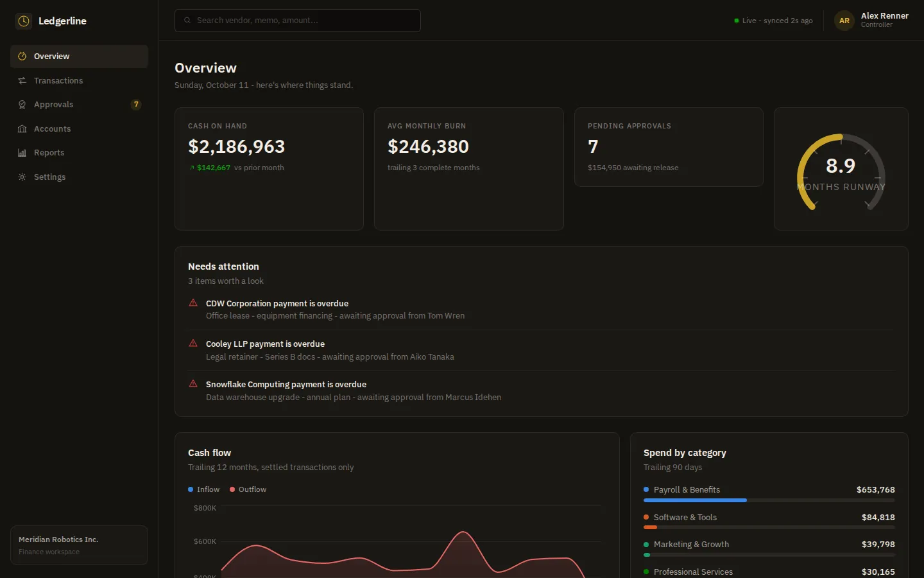
Task: Open the Accounts bank icon
Action: click(x=22, y=128)
